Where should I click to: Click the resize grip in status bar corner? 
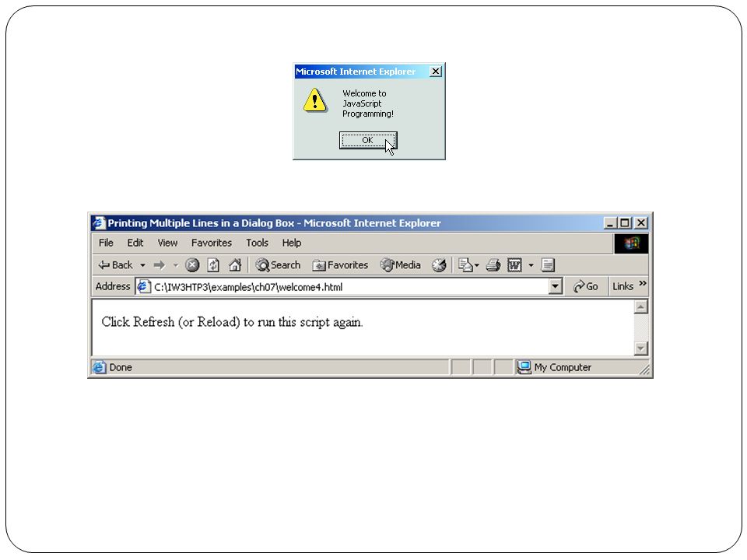coord(644,370)
